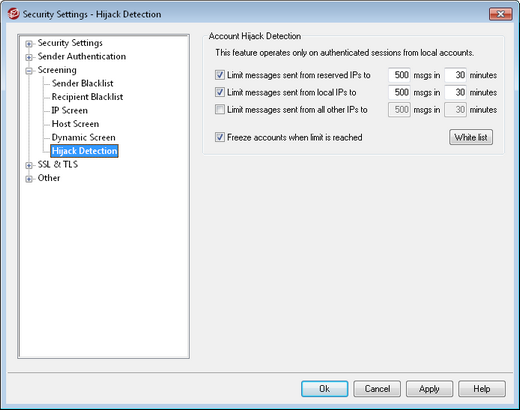Expand the Security Settings tree node
This screenshot has width=520, height=410.
click(29, 44)
